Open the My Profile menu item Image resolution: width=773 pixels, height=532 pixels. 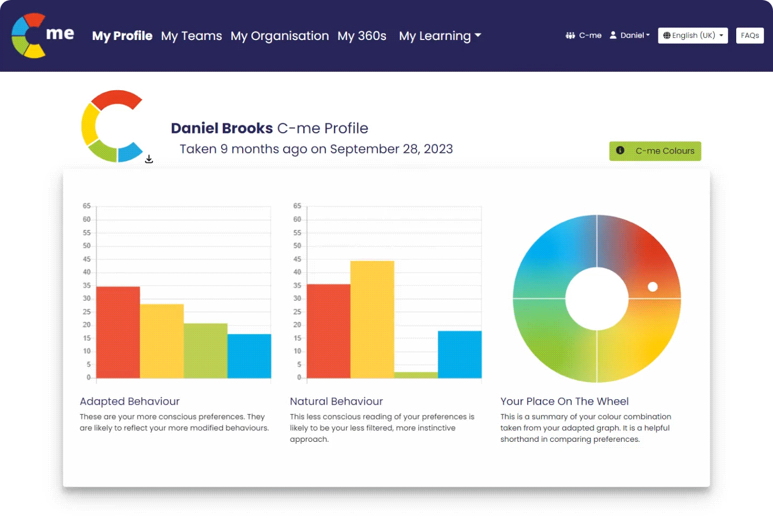pyautogui.click(x=122, y=36)
